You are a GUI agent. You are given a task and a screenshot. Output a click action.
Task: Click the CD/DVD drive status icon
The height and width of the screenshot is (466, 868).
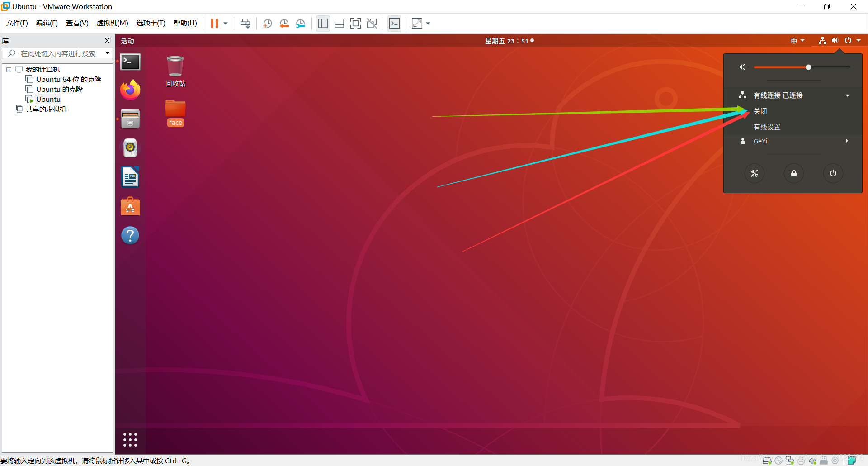[x=778, y=461]
